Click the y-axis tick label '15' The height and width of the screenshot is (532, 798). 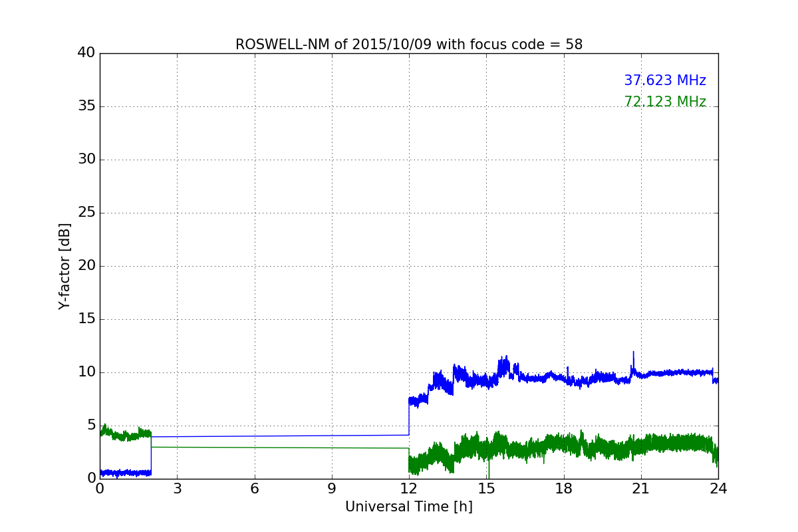pyautogui.click(x=86, y=319)
